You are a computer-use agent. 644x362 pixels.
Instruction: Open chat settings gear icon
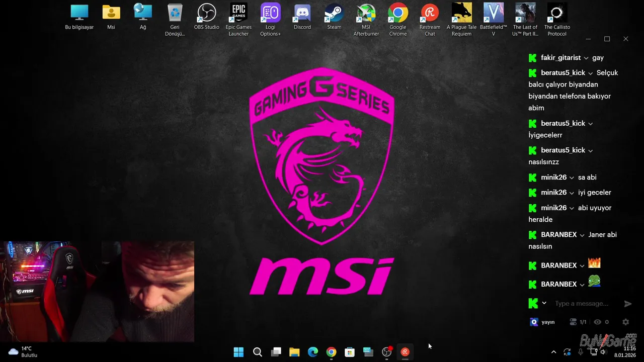[x=625, y=322]
